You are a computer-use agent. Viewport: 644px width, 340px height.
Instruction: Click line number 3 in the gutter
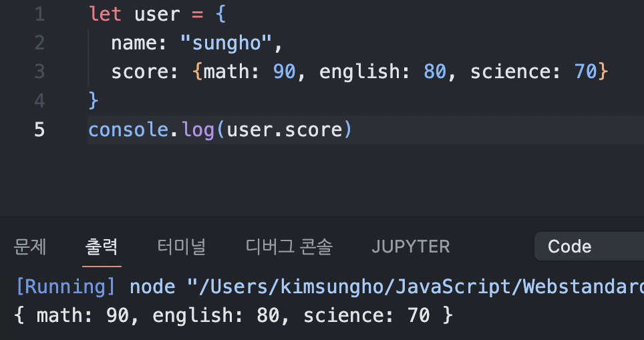pyautogui.click(x=39, y=72)
